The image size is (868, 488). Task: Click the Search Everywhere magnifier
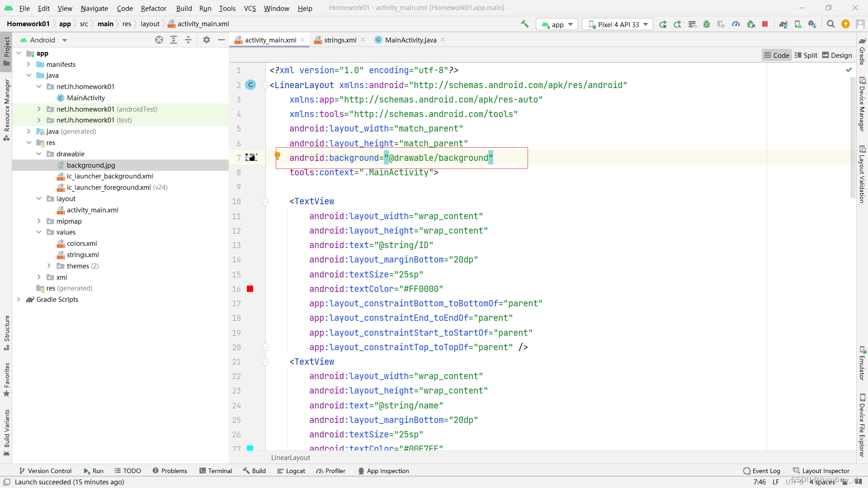coord(830,24)
